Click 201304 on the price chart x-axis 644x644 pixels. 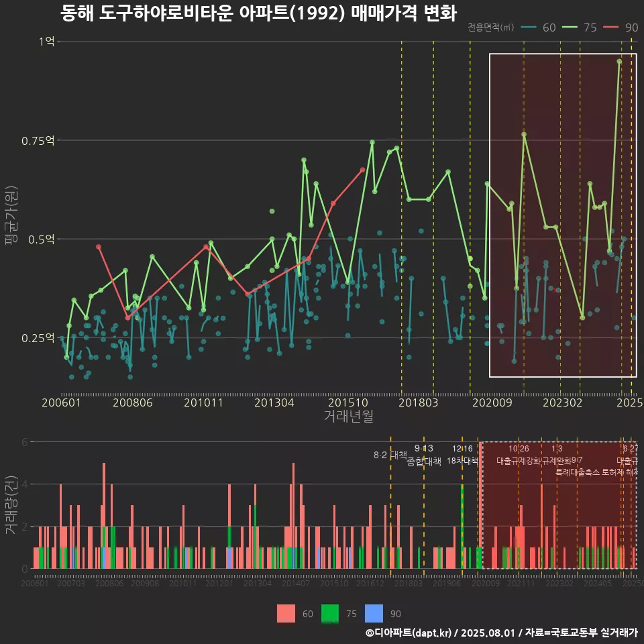(x=274, y=402)
